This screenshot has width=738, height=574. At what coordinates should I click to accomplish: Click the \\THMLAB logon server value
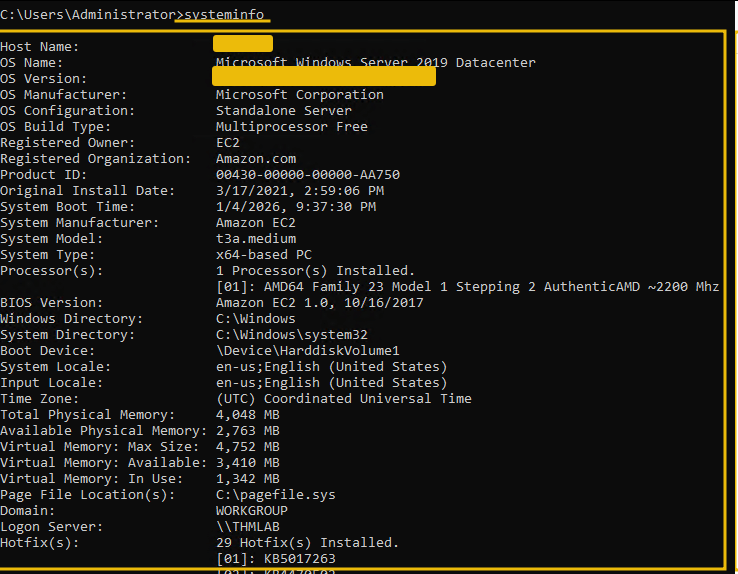point(247,527)
